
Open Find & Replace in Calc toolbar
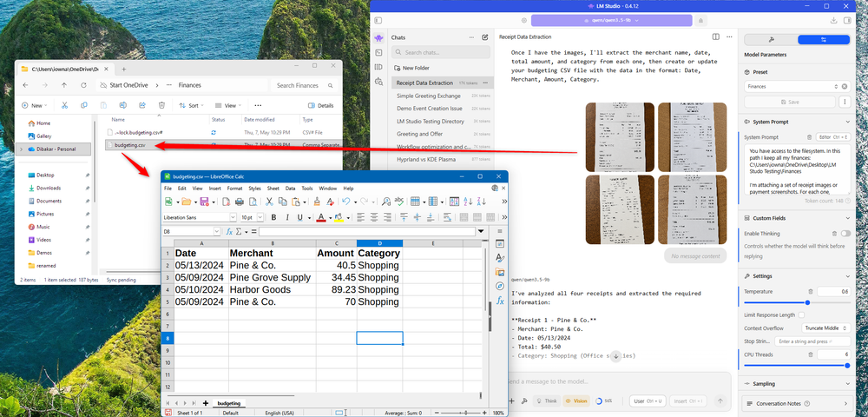(x=386, y=202)
